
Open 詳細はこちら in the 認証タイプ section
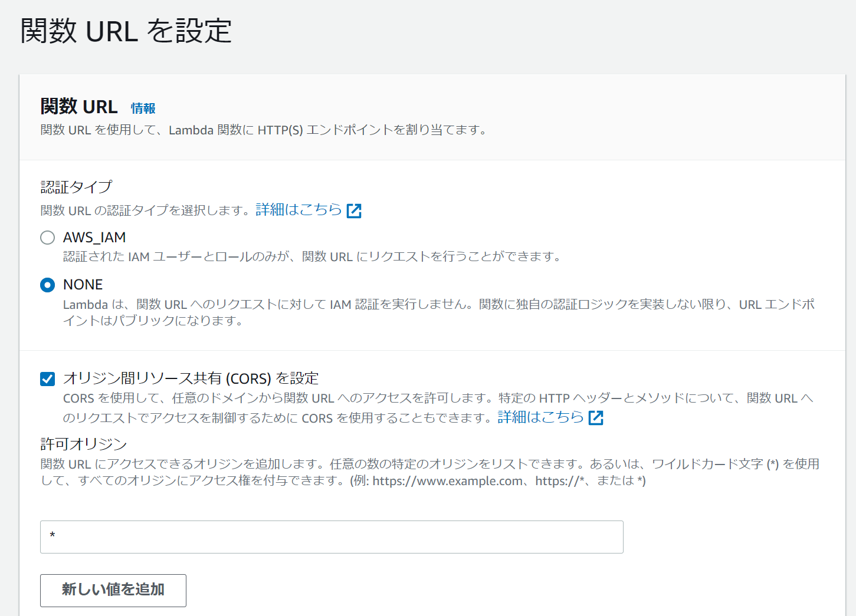coord(298,209)
